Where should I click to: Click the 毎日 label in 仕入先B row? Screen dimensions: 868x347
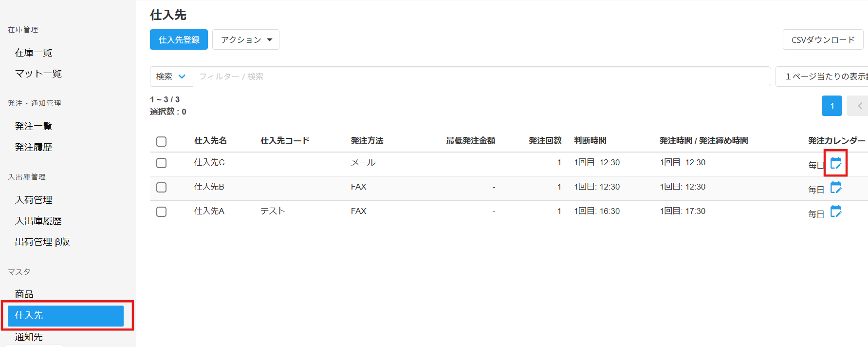pos(816,190)
